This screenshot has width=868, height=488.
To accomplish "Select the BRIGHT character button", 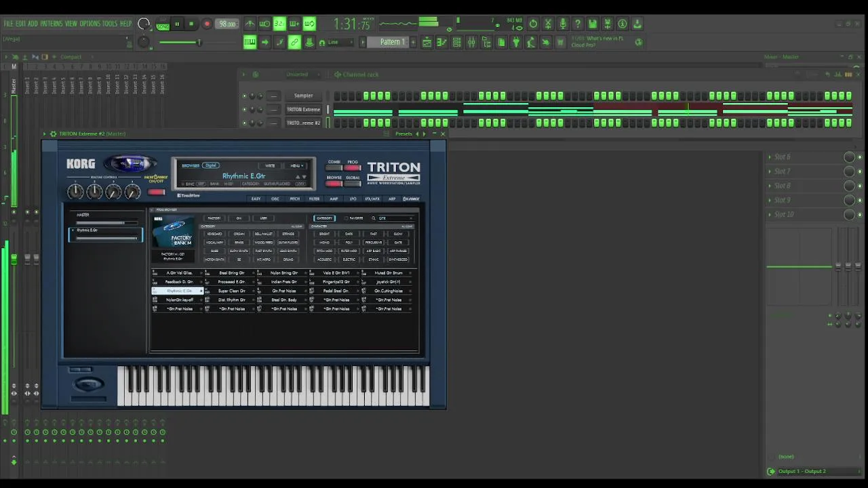I will click(324, 234).
